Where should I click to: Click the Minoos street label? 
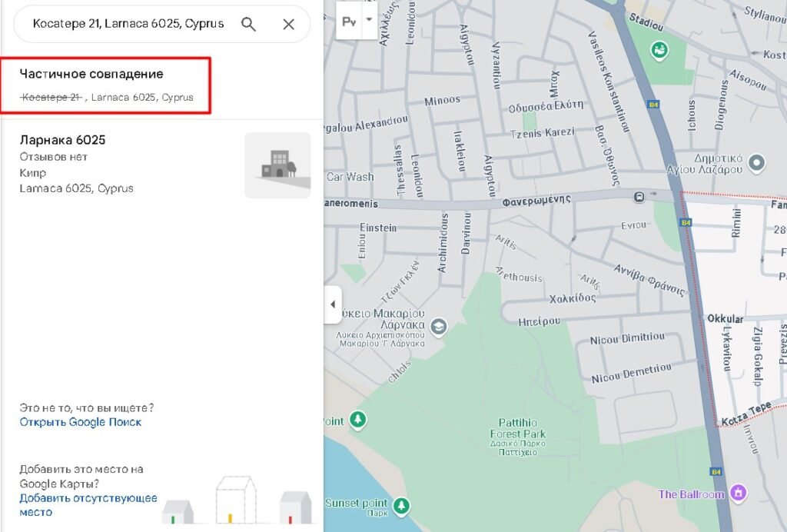(x=442, y=101)
